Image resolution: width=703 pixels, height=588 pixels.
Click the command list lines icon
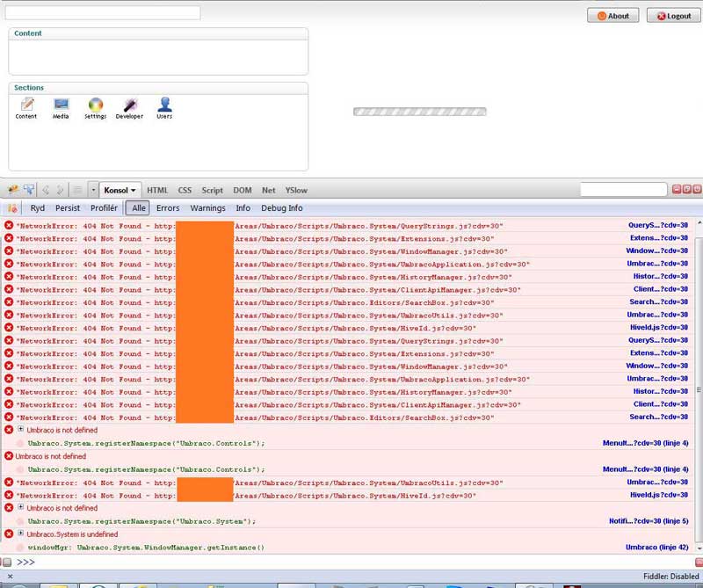[x=77, y=190]
